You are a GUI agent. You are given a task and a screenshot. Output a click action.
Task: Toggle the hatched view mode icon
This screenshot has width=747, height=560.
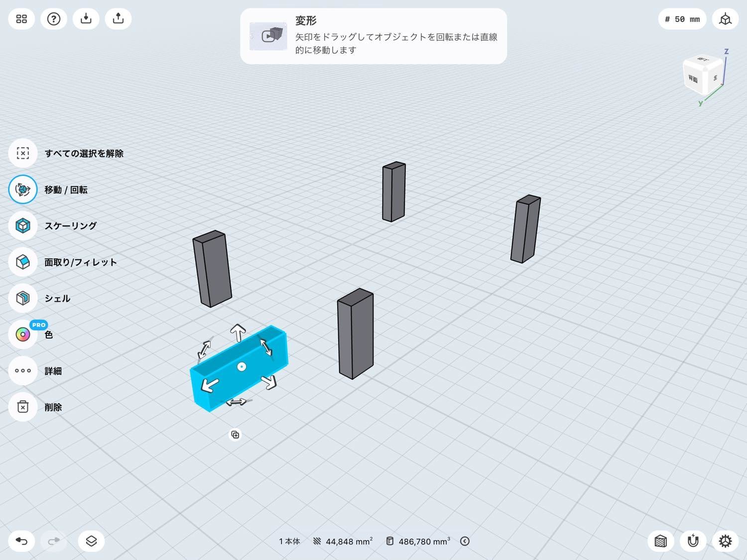coord(660,541)
